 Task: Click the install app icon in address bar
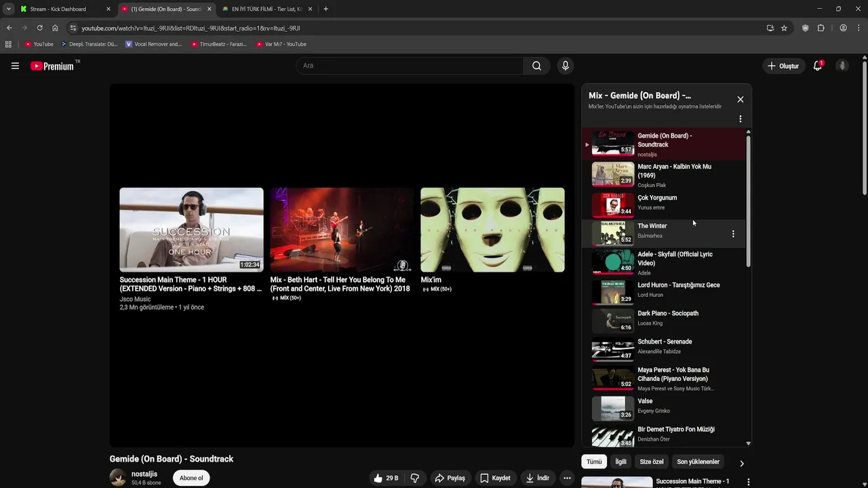770,28
